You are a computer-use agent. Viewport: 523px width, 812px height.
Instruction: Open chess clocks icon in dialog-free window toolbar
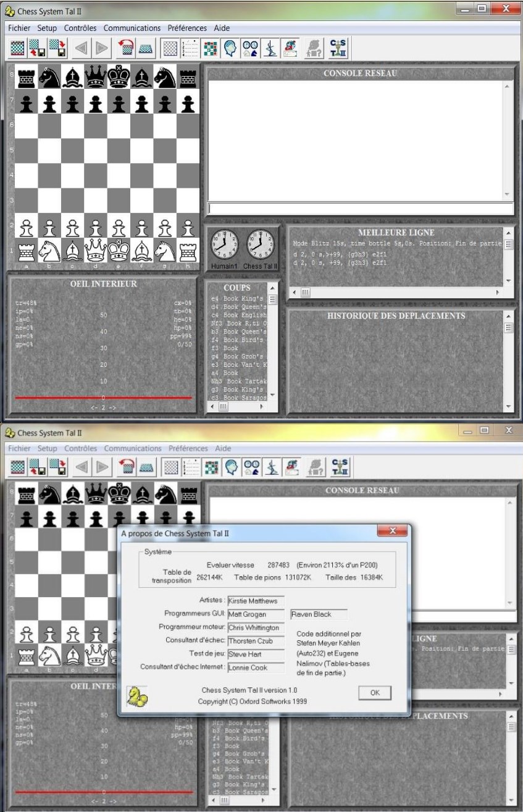(x=249, y=48)
